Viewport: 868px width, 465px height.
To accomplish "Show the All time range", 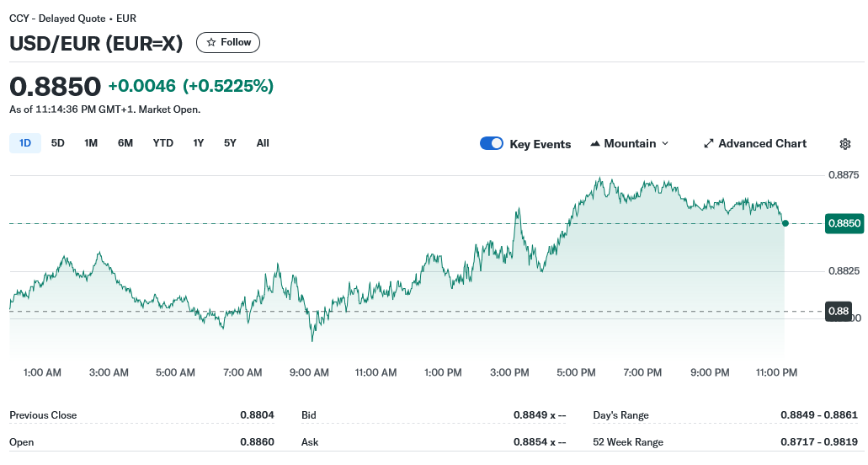I will point(263,143).
